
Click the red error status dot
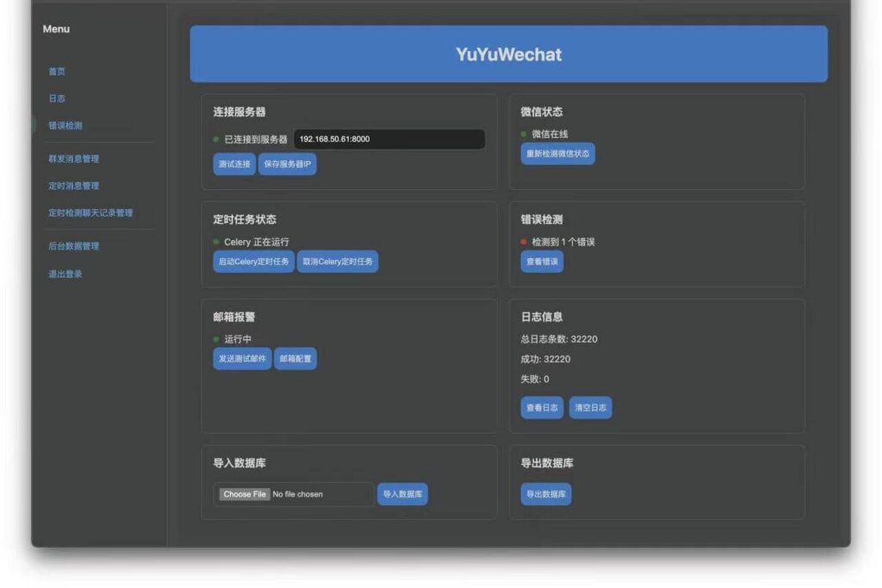click(524, 242)
